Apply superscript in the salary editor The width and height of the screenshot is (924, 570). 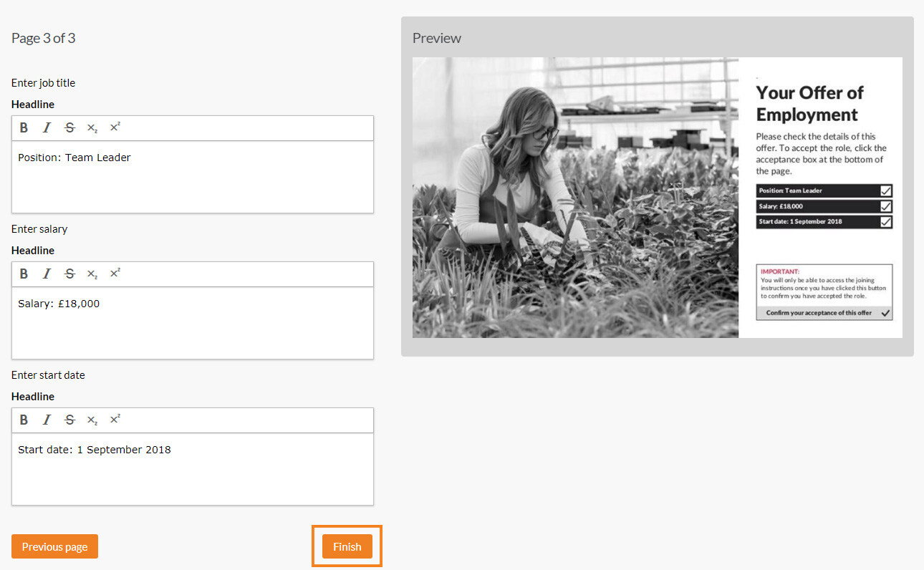[x=115, y=274]
